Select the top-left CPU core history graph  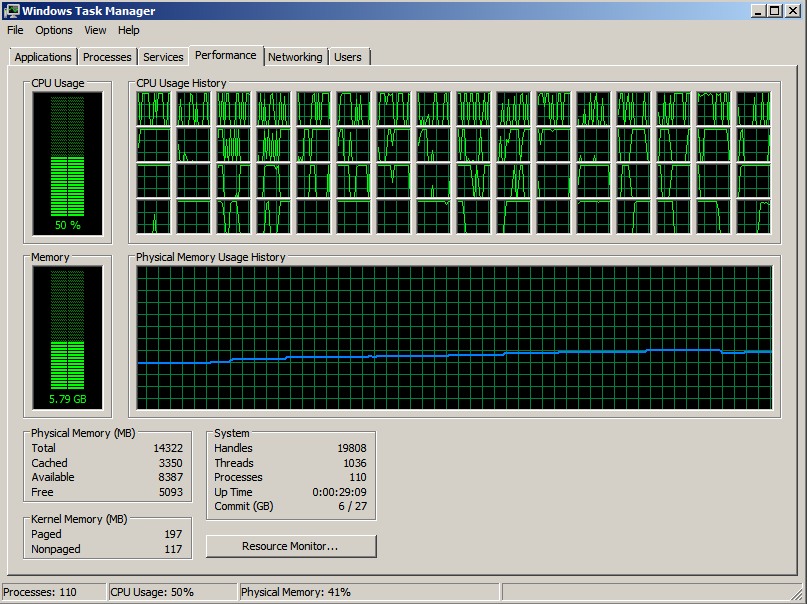(x=153, y=109)
